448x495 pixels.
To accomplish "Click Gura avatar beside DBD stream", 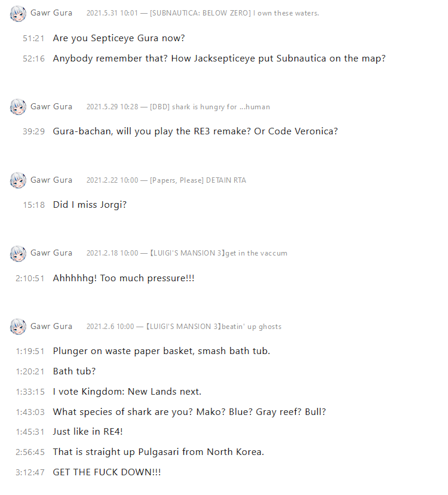I will 18,107.
